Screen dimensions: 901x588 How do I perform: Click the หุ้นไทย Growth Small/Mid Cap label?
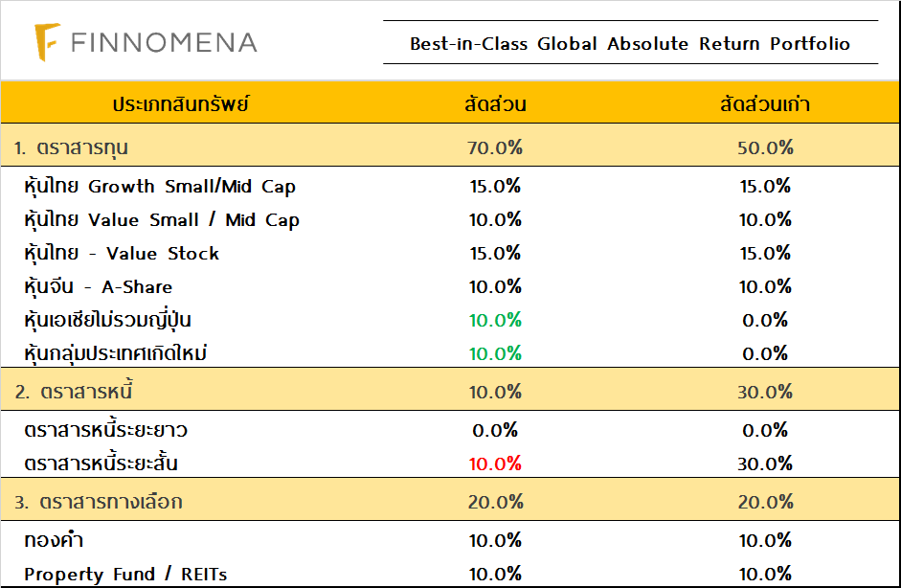160,187
